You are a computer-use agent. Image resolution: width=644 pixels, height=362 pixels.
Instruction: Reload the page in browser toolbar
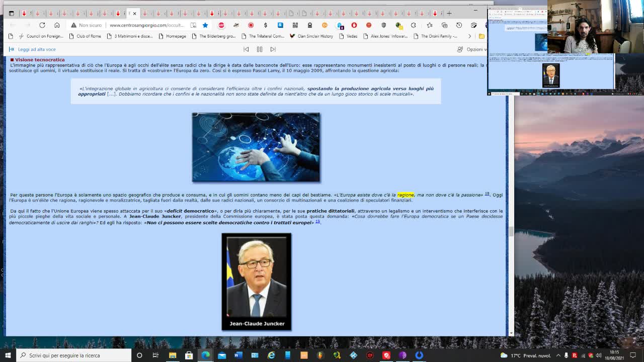[42, 25]
